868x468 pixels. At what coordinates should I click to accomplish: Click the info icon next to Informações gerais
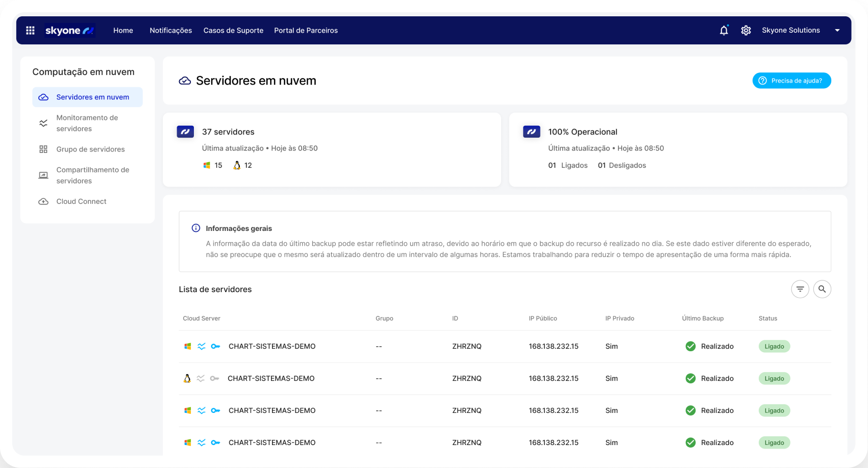point(196,228)
